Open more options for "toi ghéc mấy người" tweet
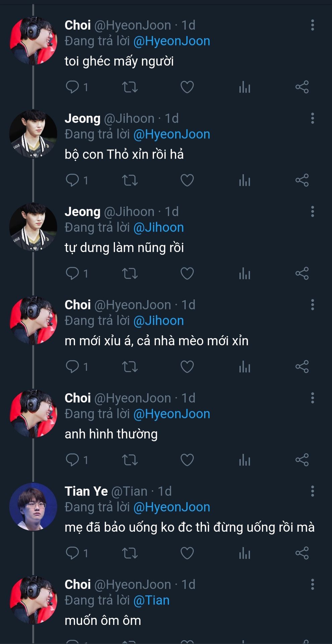Screen dimensions: 332x644 312,25
